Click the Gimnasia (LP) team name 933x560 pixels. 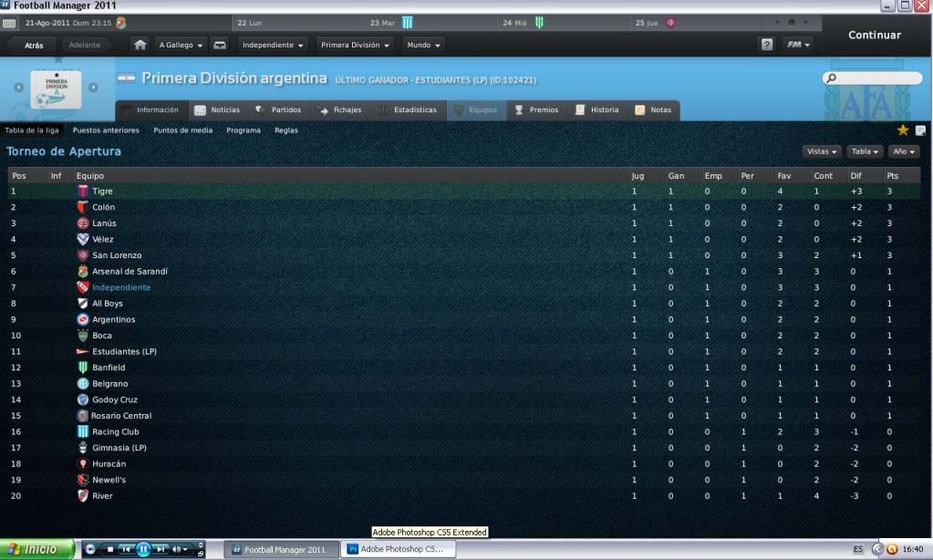(x=119, y=448)
